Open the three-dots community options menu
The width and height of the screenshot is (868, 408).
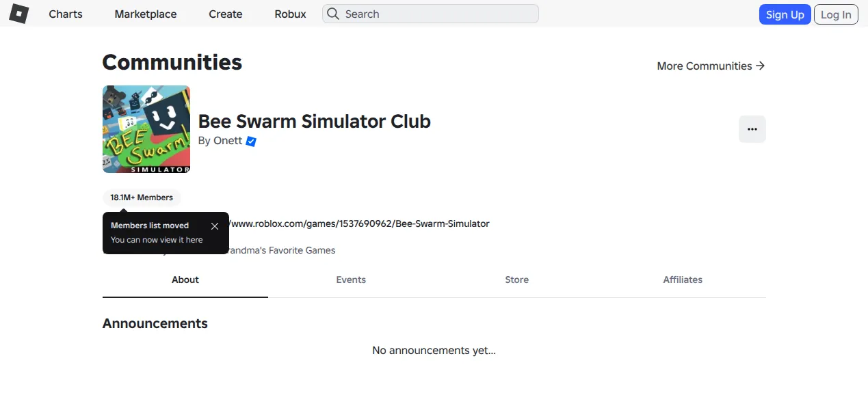(x=752, y=129)
